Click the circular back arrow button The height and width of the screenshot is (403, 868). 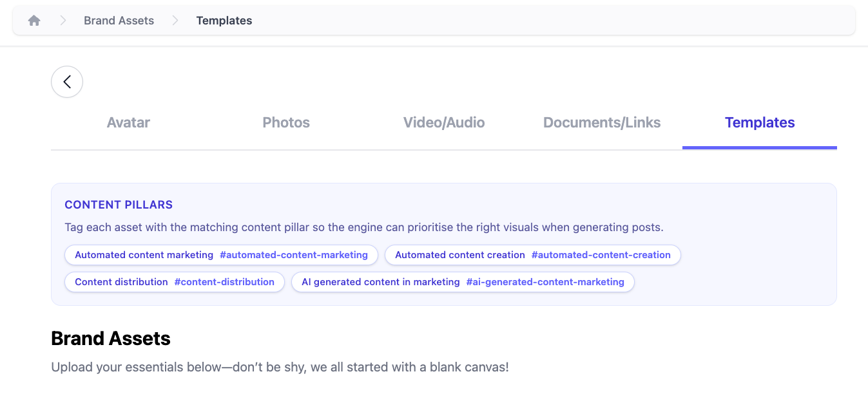67,82
